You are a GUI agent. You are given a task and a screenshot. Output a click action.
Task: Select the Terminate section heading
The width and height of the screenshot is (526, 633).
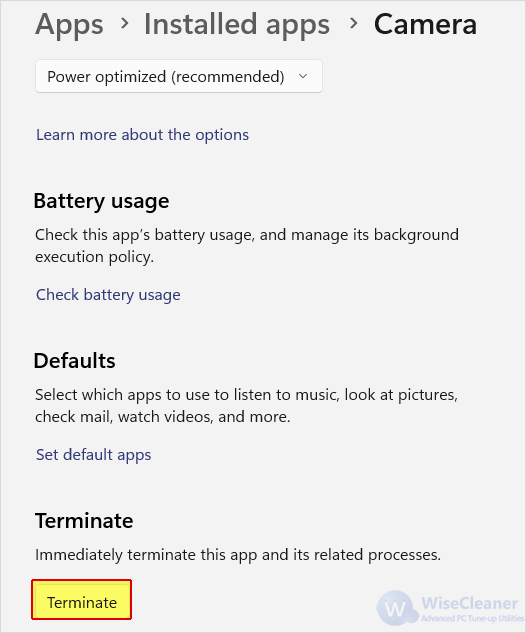click(84, 520)
